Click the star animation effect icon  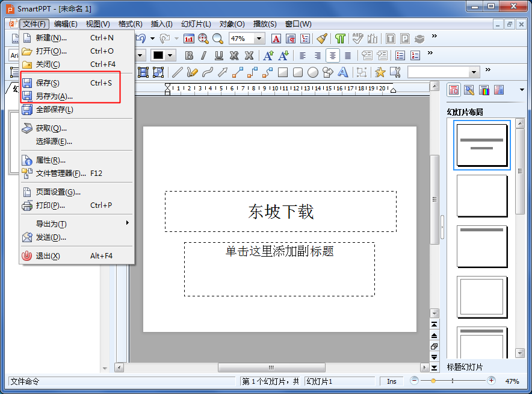[x=380, y=72]
